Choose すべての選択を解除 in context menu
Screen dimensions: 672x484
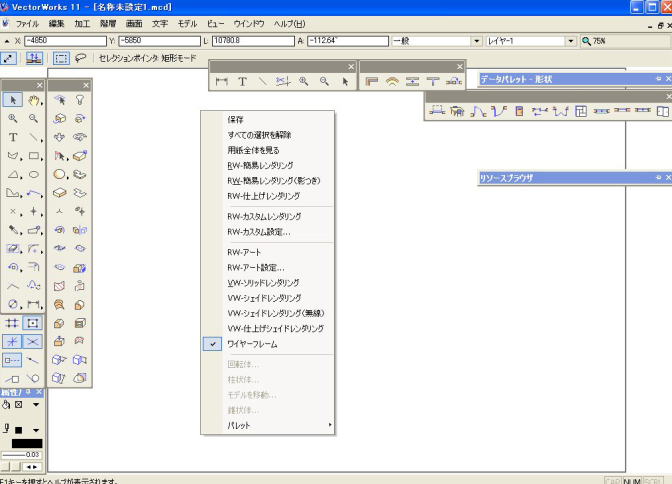click(x=268, y=135)
